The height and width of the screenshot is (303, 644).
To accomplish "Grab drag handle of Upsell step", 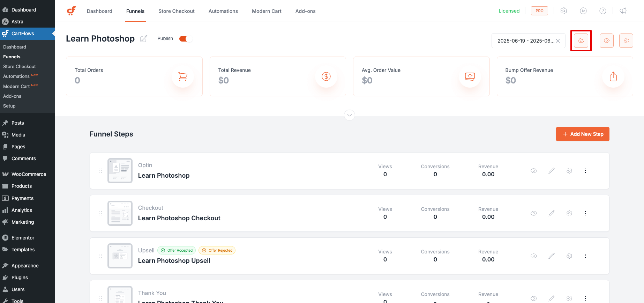I will point(100,256).
